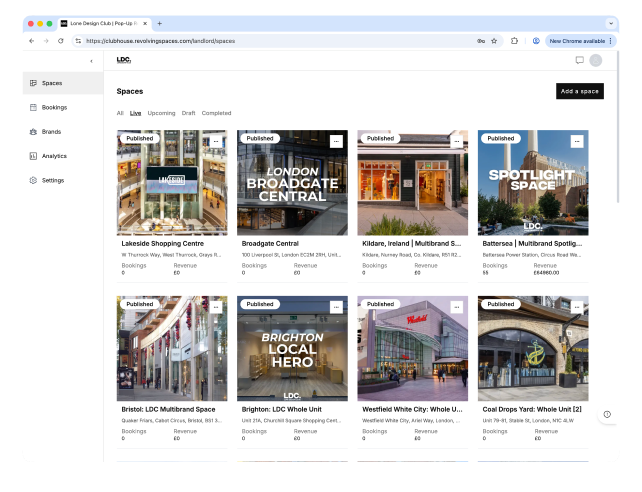The image size is (642, 492).
Task: Open options menu on Bristol Multibrand card
Action: 216,307
